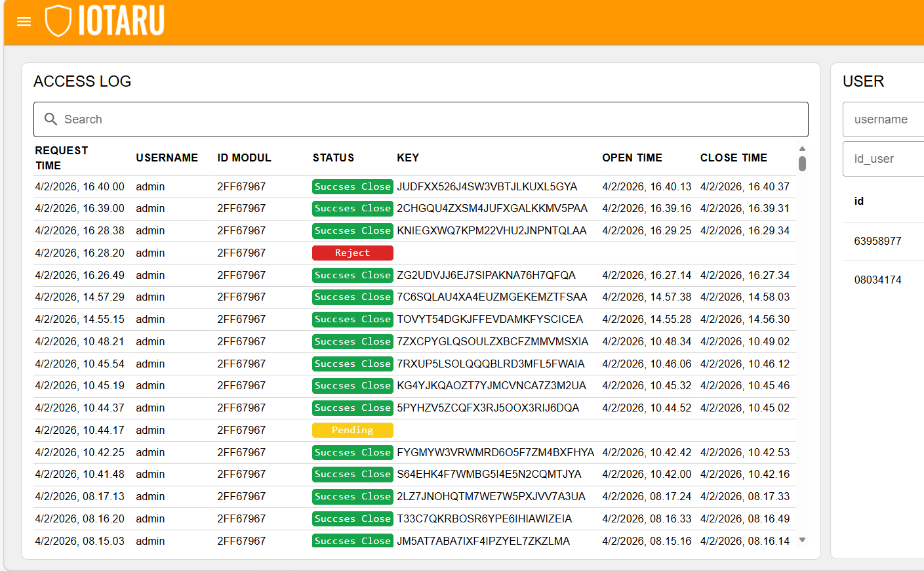Click the username input field
Screen dimensions: 924x571
(x=883, y=119)
